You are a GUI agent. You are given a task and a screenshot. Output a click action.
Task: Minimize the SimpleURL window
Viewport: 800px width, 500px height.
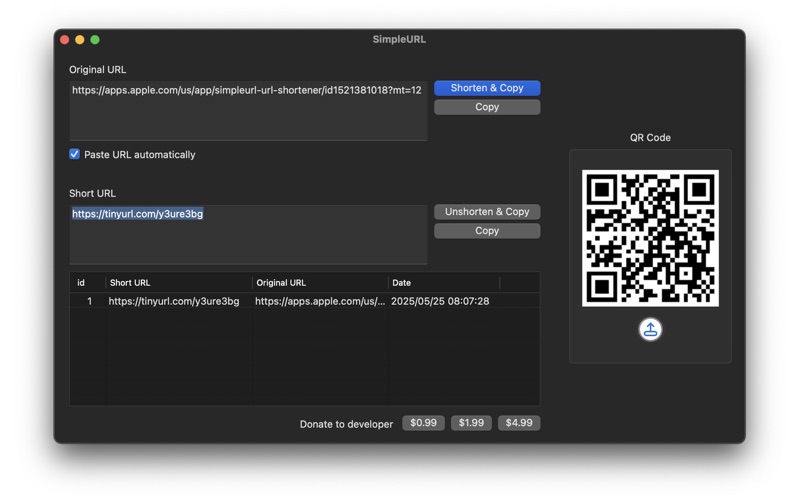tap(80, 40)
